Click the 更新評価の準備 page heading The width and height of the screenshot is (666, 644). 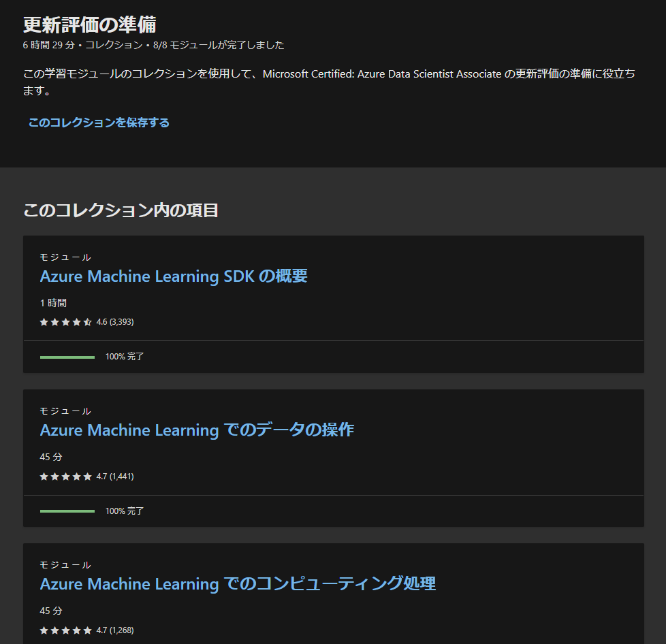pyautogui.click(x=90, y=25)
